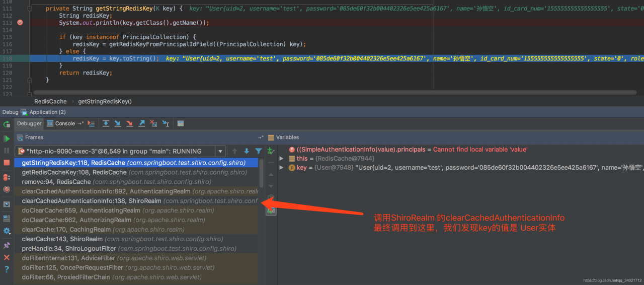Pin the debug tab

(x=7, y=245)
